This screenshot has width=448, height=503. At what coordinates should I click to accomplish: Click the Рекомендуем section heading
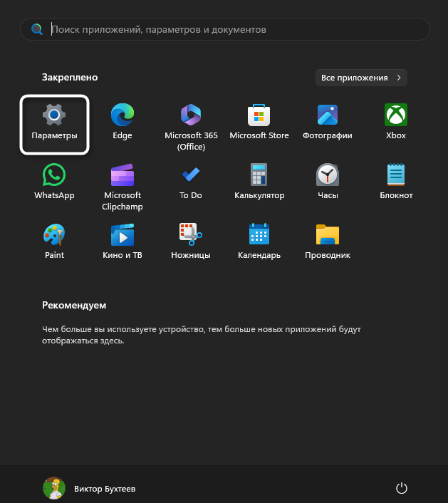coord(74,305)
